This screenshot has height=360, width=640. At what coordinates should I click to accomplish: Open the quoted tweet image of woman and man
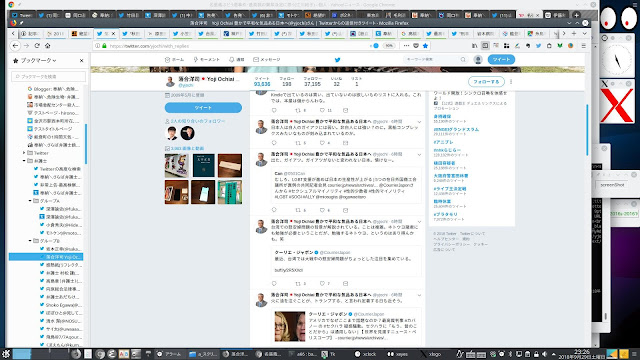tap(290, 326)
